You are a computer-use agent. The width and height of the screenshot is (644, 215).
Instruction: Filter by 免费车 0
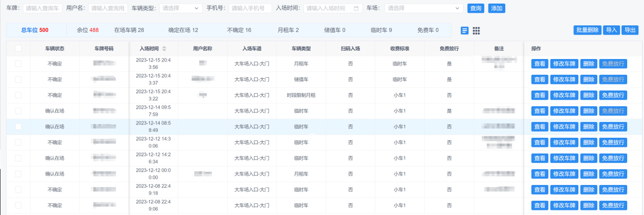427,30
